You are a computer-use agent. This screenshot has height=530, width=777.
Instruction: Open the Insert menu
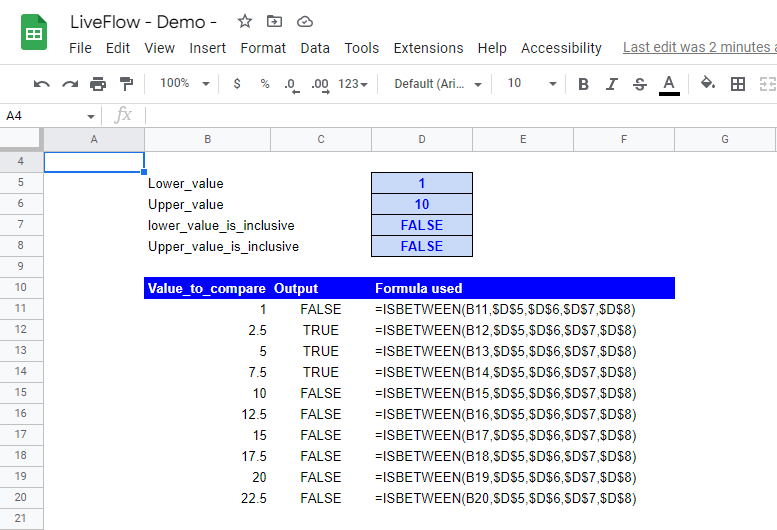pyautogui.click(x=207, y=48)
